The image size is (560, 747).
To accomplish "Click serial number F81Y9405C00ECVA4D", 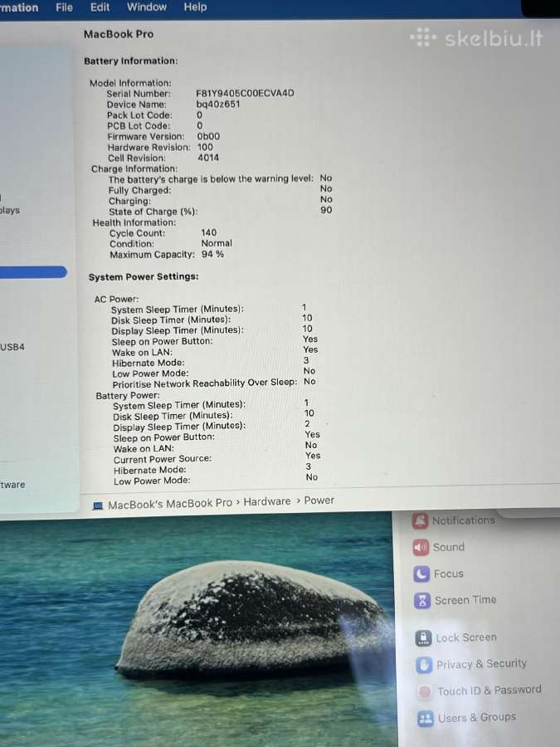I will click(245, 93).
